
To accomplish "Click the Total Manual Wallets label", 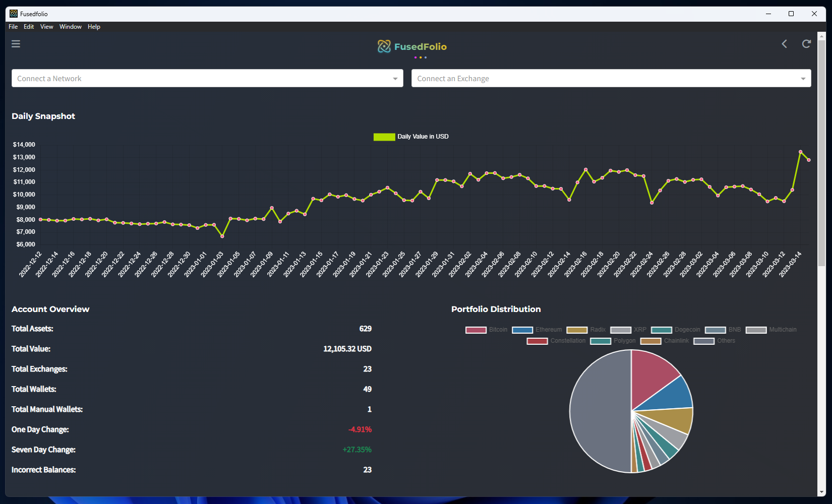I will [x=47, y=409].
